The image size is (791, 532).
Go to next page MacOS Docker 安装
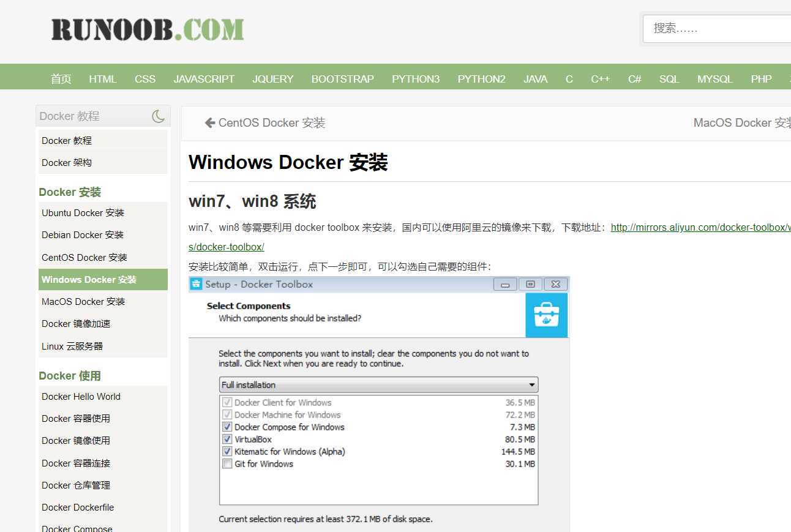pos(742,122)
